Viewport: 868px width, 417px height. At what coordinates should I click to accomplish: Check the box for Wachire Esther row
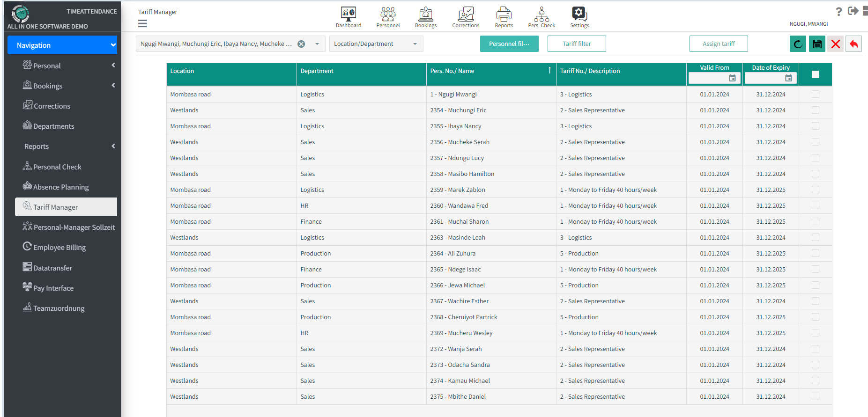(x=816, y=301)
